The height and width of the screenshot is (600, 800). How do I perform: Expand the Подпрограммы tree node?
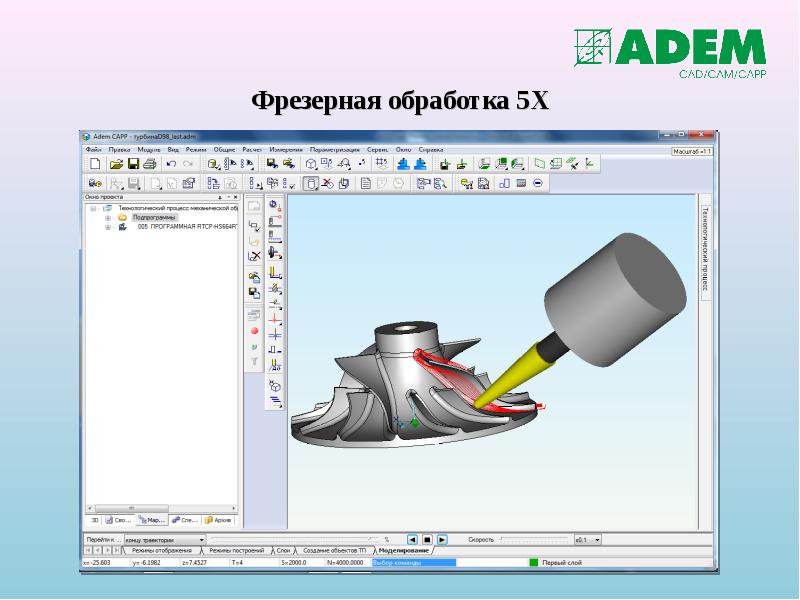(108, 218)
